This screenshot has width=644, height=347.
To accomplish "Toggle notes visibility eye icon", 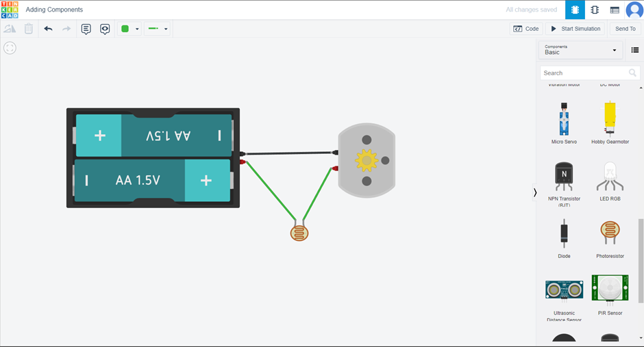I will point(105,29).
